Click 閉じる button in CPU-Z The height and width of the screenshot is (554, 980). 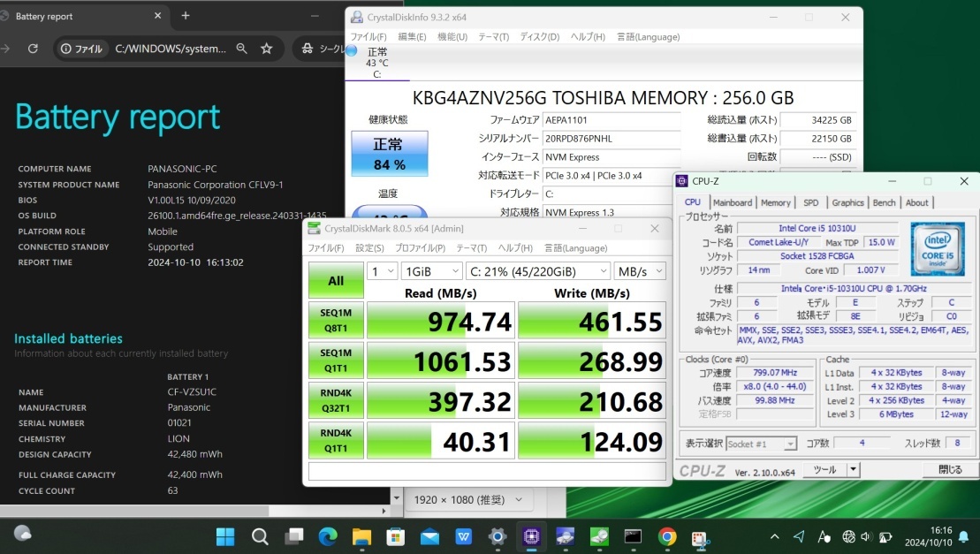pyautogui.click(x=950, y=470)
